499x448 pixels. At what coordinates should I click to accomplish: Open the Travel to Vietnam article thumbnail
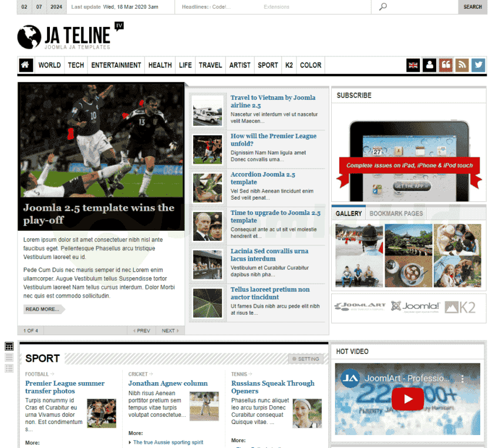[x=208, y=110]
